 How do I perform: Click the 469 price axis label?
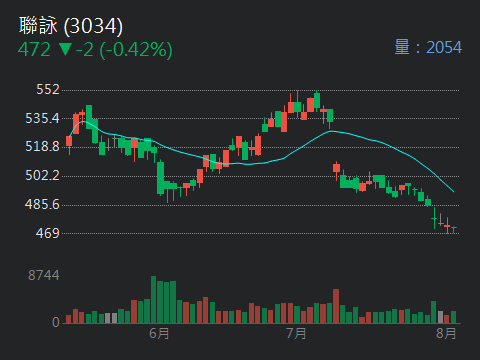(x=48, y=233)
